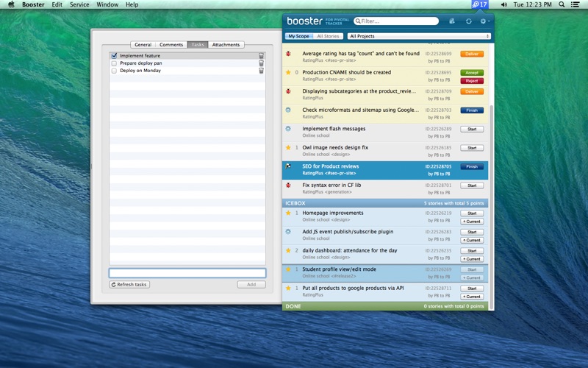Uncheck the Implement feature task checkbox
This screenshot has width=588, height=368.
tap(115, 56)
